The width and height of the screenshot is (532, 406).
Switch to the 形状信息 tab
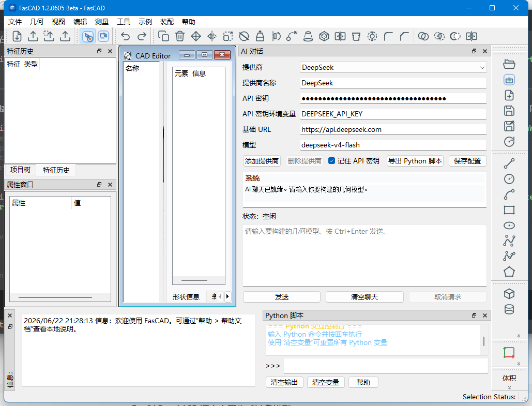(186, 297)
